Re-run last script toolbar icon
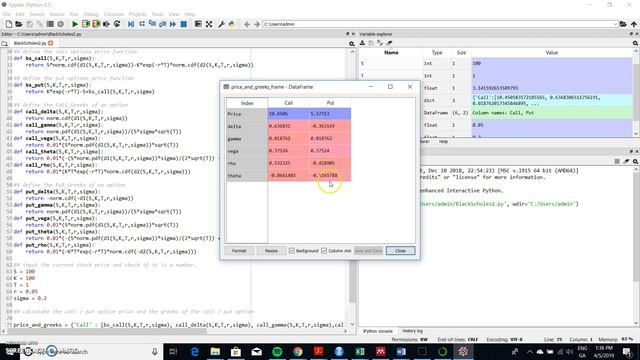This screenshot has height=360, width=640. [x=117, y=24]
